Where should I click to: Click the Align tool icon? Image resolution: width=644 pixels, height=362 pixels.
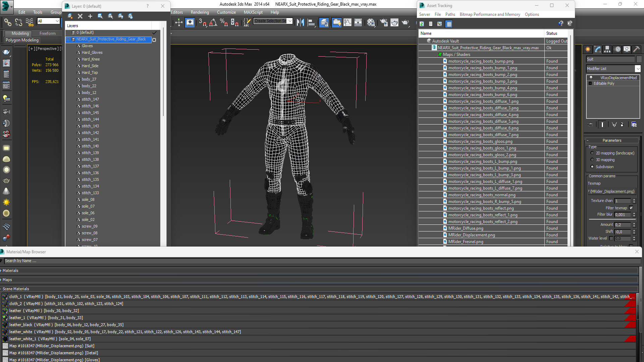(x=311, y=22)
